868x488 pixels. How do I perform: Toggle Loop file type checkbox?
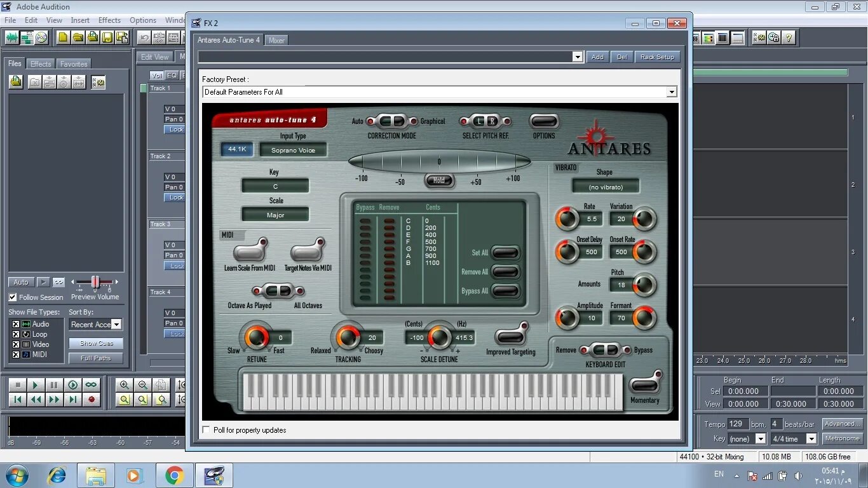(16, 334)
